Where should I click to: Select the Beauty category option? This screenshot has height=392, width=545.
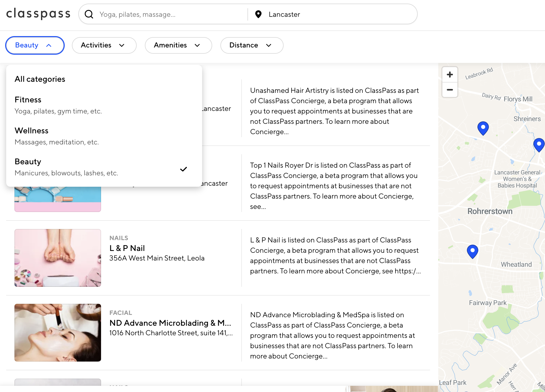104,167
